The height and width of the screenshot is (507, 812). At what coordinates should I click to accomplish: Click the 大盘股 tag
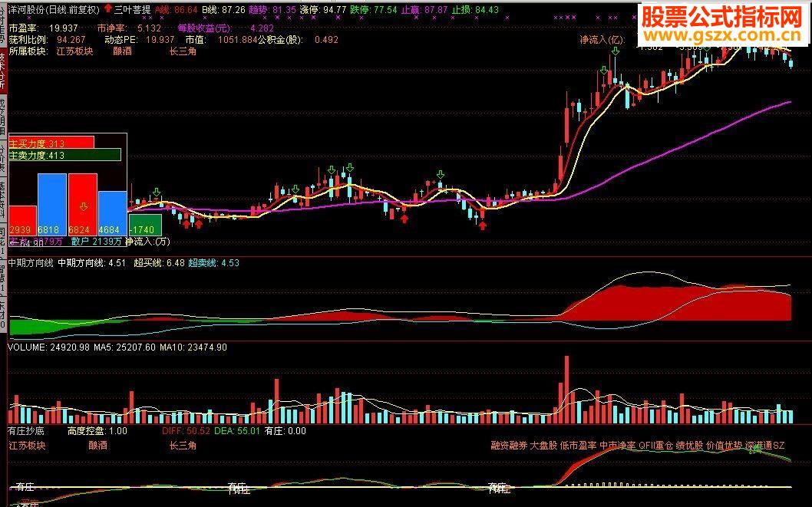click(x=543, y=446)
